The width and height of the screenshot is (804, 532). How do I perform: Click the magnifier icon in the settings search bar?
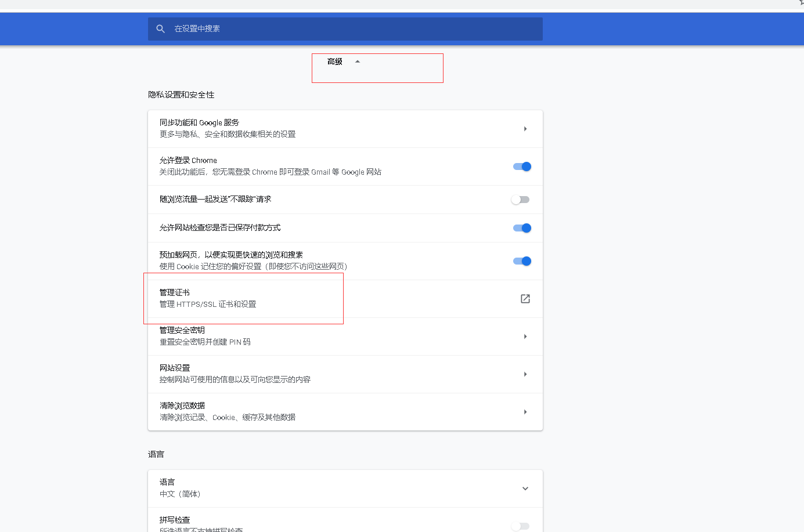[x=160, y=28]
